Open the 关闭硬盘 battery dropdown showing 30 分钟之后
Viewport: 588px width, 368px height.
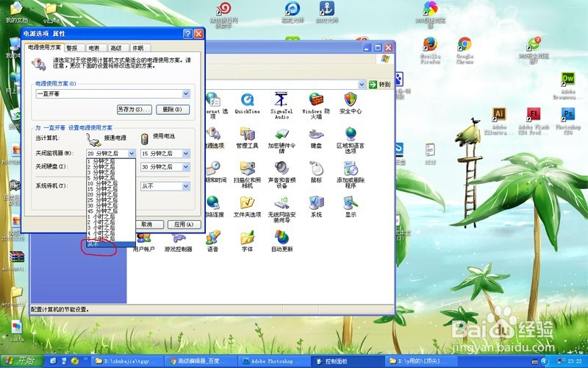tap(165, 167)
